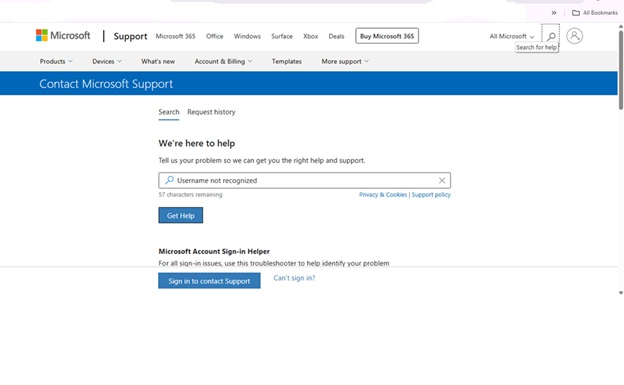624x385 pixels.
Task: Open the Surface nav link
Action: coord(282,36)
